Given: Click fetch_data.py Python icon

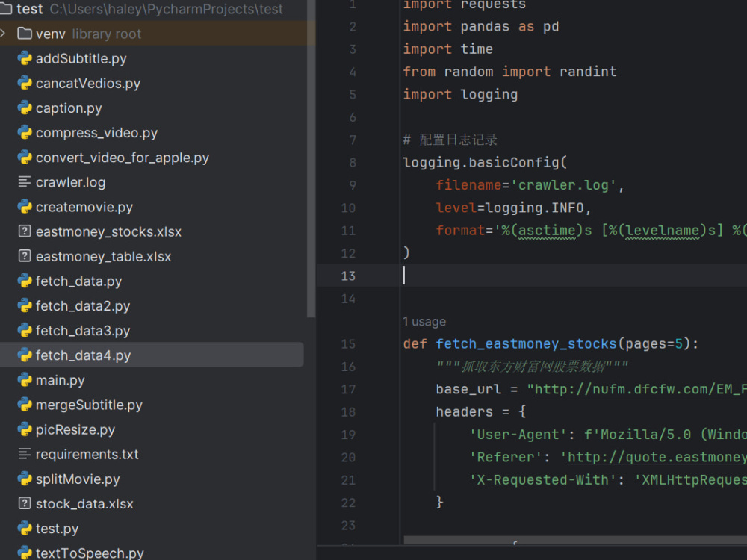Looking at the screenshot, I should pos(25,281).
